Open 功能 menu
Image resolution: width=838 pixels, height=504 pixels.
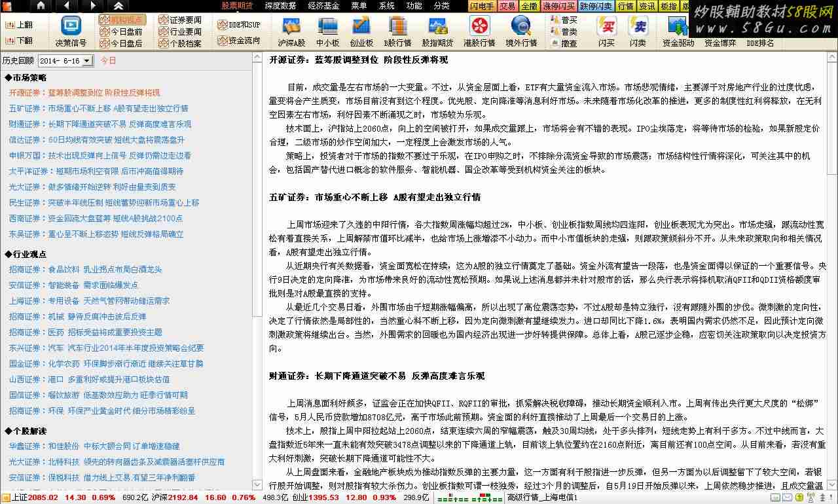click(414, 6)
